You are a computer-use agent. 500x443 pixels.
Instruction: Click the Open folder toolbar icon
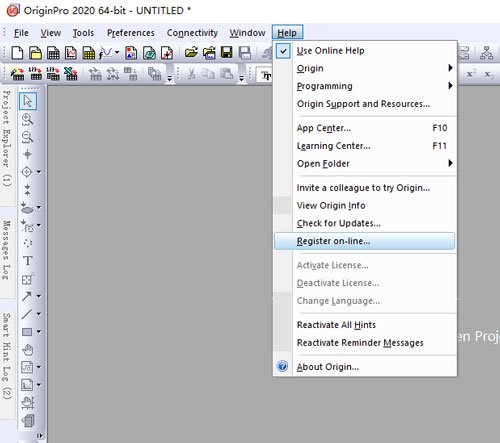(x=191, y=53)
